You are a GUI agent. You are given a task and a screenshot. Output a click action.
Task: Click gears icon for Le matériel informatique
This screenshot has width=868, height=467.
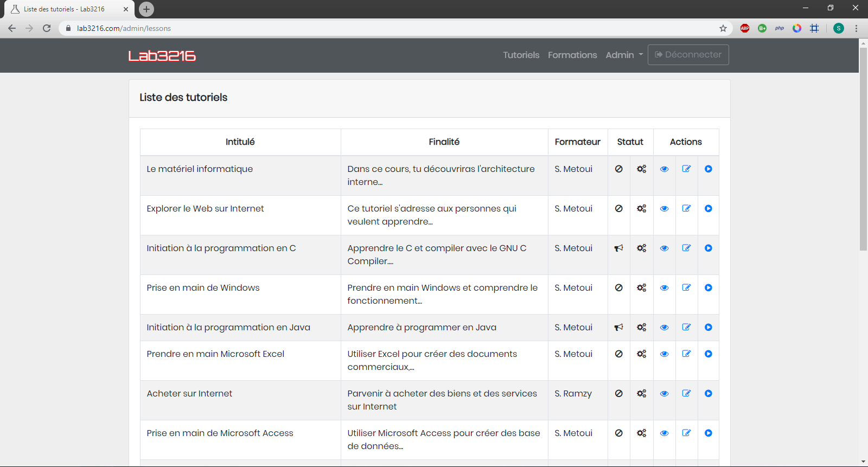(x=641, y=169)
